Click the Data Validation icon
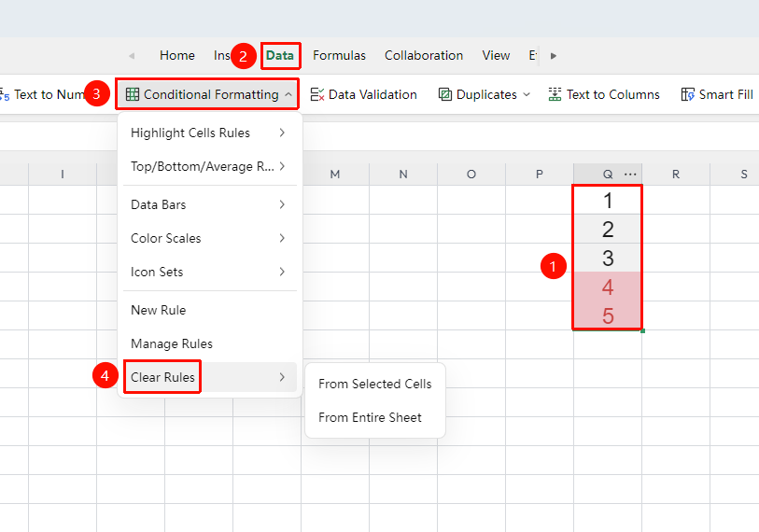 tap(317, 94)
